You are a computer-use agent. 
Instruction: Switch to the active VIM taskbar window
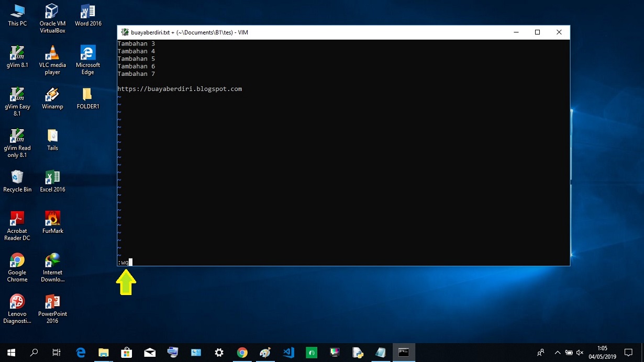tap(404, 352)
